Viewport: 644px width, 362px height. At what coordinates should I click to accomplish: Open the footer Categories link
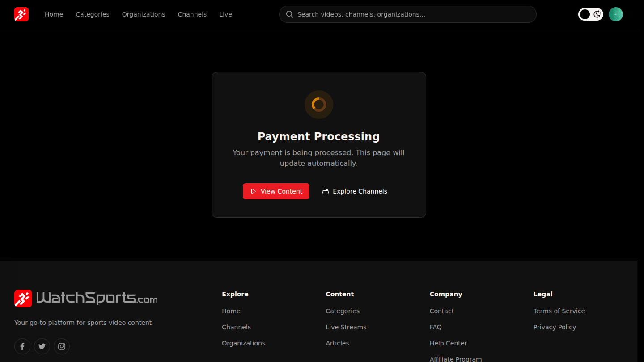343,311
